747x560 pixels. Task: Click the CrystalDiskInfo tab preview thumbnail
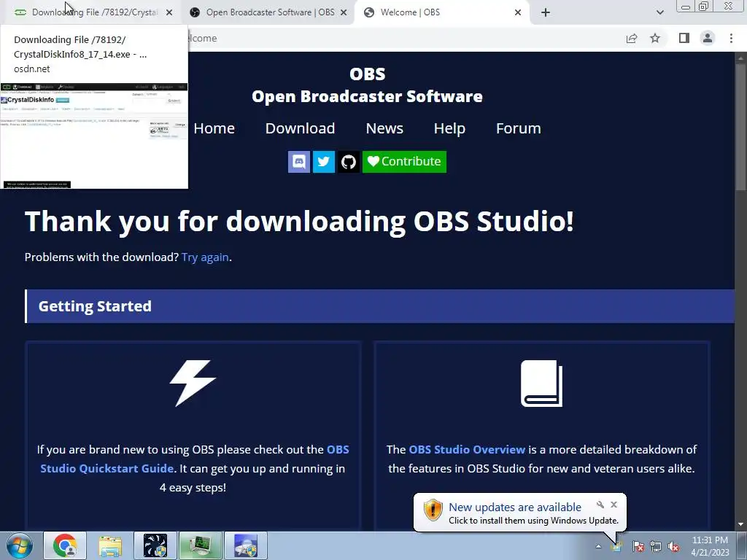pyautogui.click(x=94, y=136)
